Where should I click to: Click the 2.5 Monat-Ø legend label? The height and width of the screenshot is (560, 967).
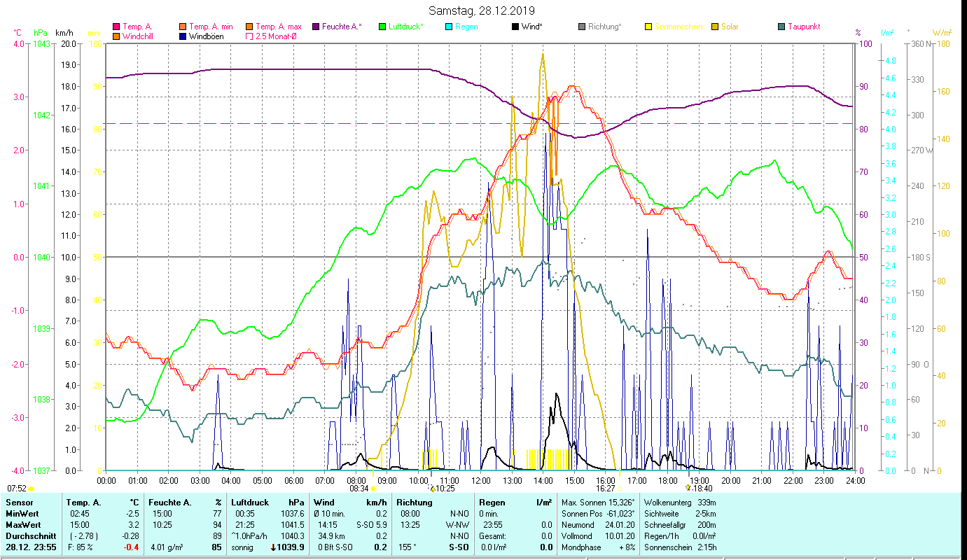click(275, 36)
